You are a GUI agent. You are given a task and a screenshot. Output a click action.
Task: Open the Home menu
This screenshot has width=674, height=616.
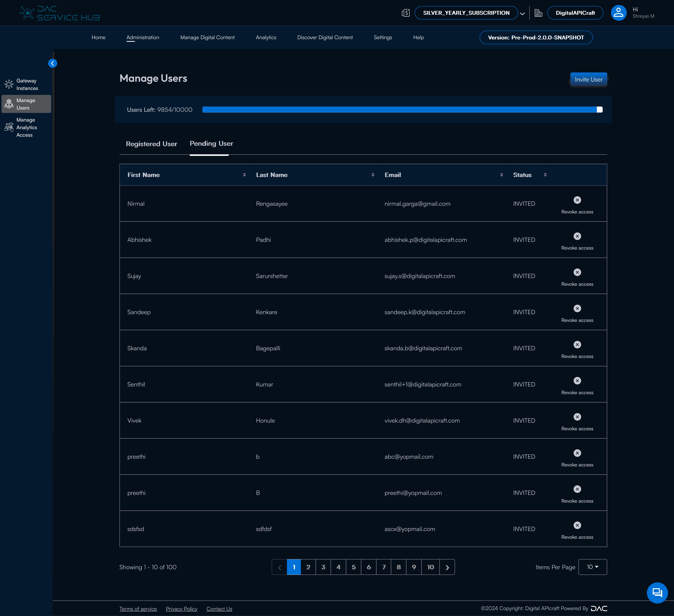[98, 37]
